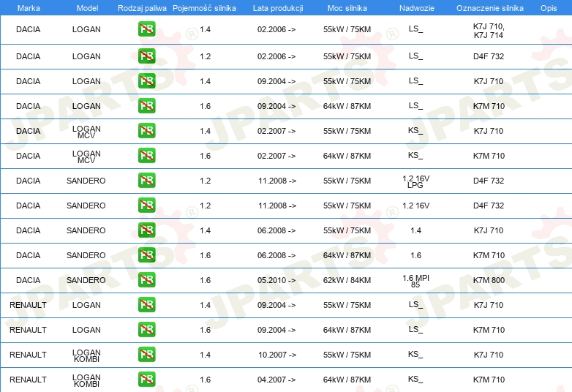Click petrol icon in Dacia Sandero 1.4 row
This screenshot has height=392, width=572.
[146, 230]
